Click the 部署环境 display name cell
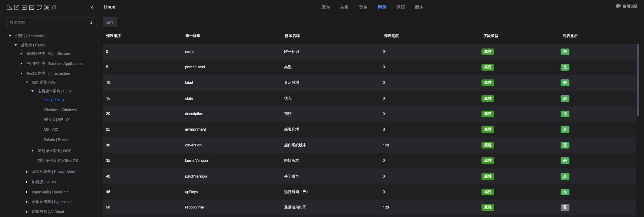644x217 pixels. (291, 129)
